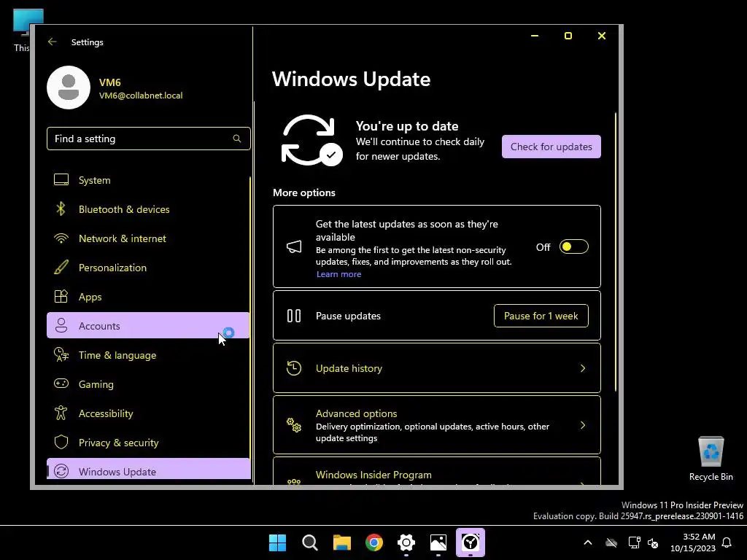Open Privacy & security page

[148, 443]
